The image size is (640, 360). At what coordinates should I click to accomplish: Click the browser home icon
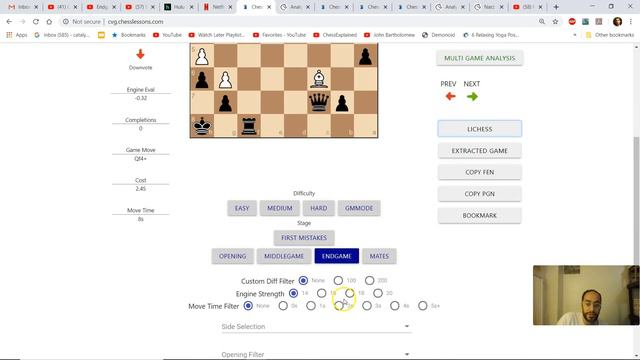tap(49, 22)
